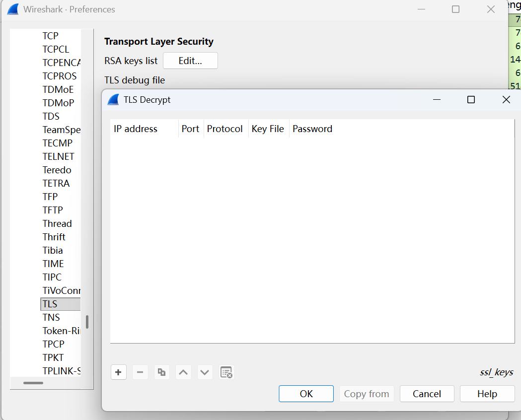Click the ssl_keys file link
The image size is (521, 420).
coord(496,372)
